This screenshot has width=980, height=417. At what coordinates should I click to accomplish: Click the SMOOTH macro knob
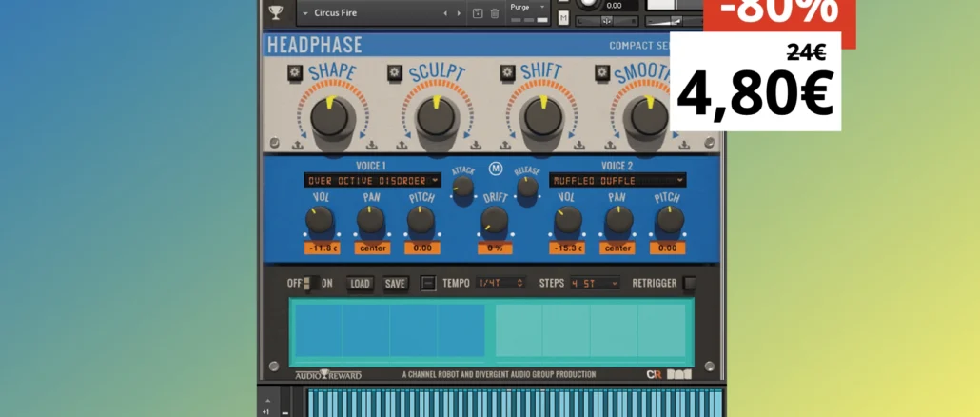(x=649, y=118)
